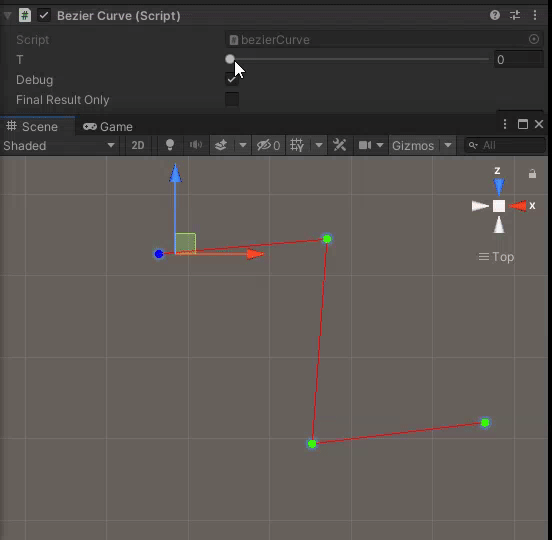Collapse the Bezier Curve component foldout
The height and width of the screenshot is (540, 552).
pyautogui.click(x=7, y=15)
